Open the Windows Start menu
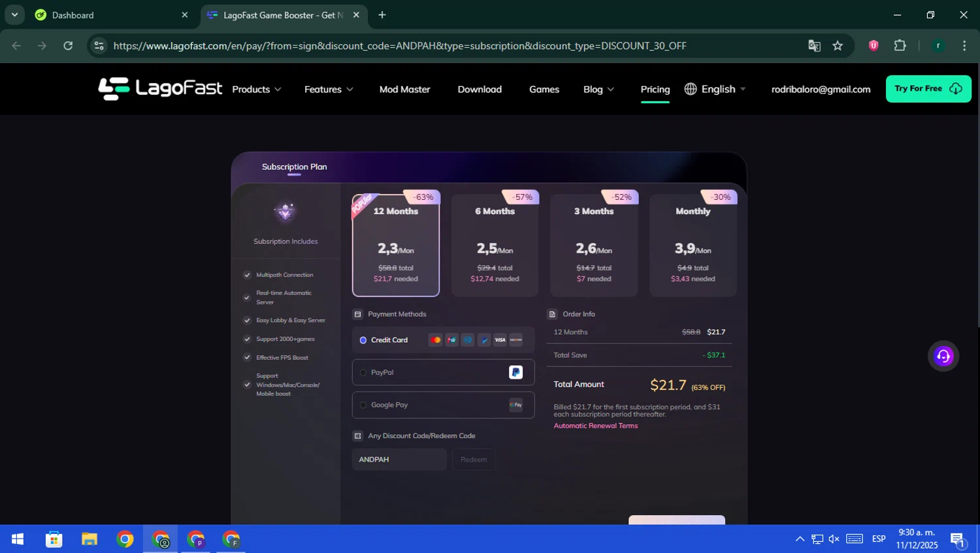 pos(18,539)
